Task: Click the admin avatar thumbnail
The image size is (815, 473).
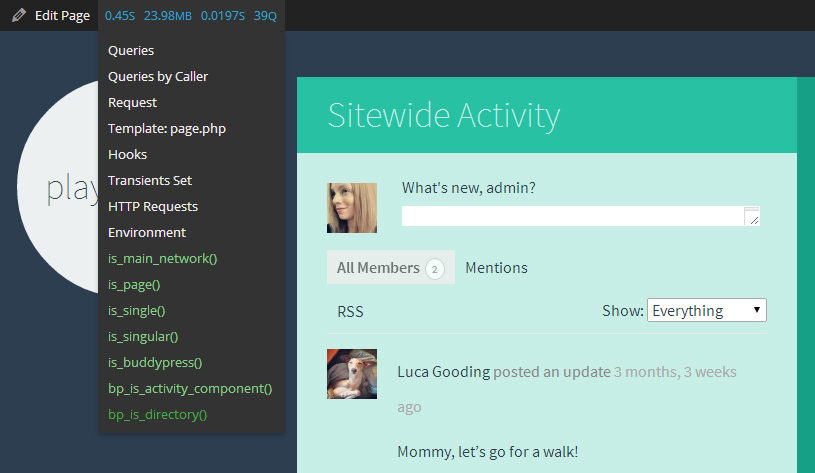Action: [352, 208]
